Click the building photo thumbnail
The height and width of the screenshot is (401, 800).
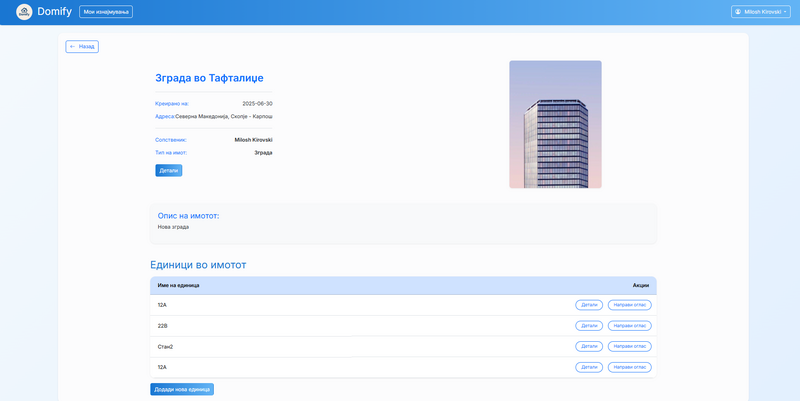click(x=555, y=124)
